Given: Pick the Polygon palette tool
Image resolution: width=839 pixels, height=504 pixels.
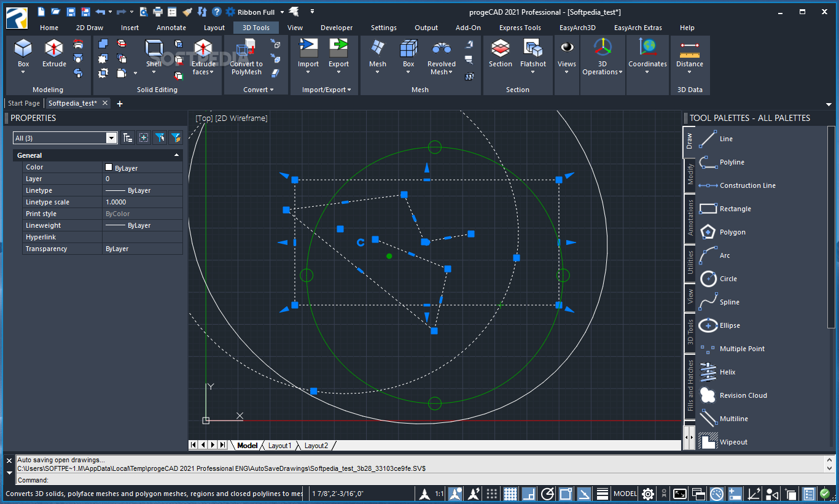Looking at the screenshot, I should click(x=722, y=232).
